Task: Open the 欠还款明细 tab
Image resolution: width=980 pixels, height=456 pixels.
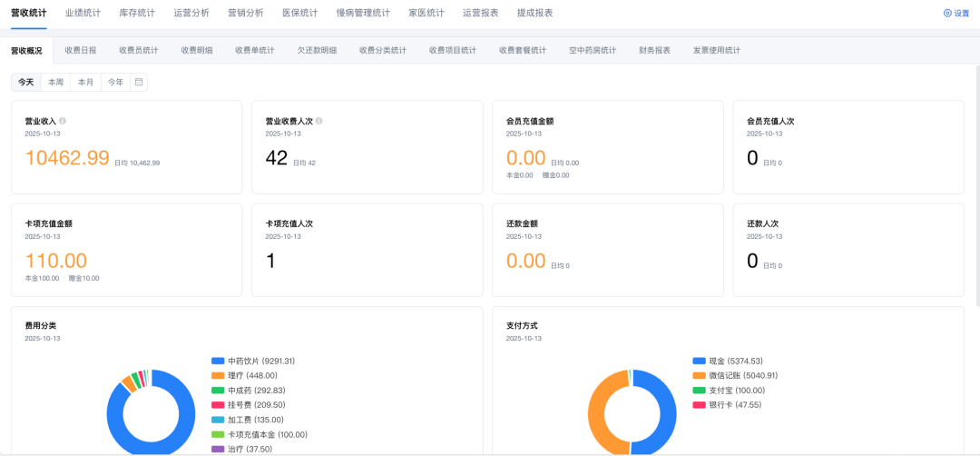Action: pos(317,51)
